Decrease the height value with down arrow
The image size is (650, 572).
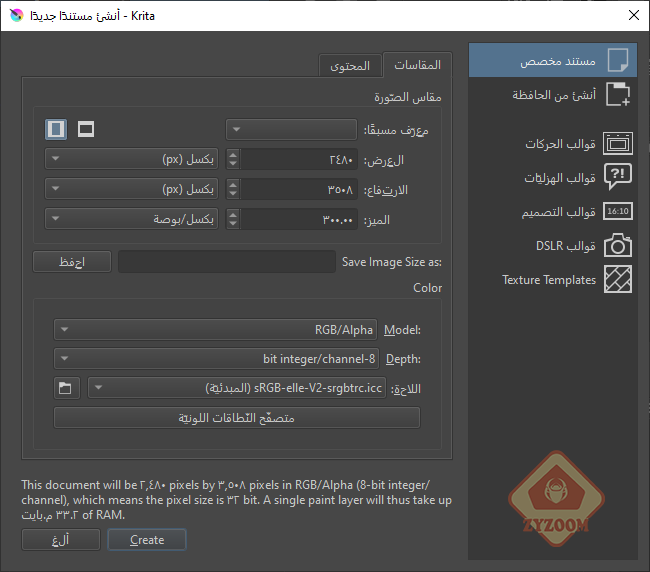pos(233,194)
